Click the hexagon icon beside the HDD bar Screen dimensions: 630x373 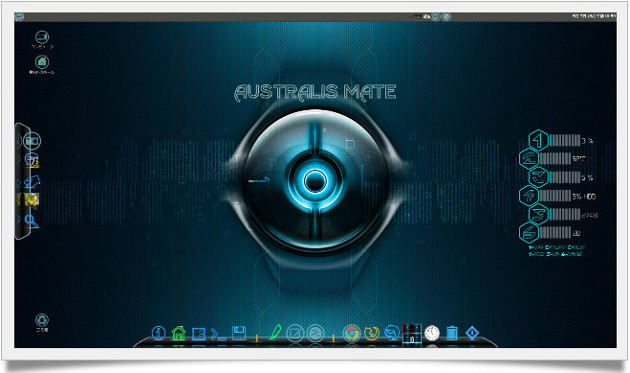coord(529,196)
